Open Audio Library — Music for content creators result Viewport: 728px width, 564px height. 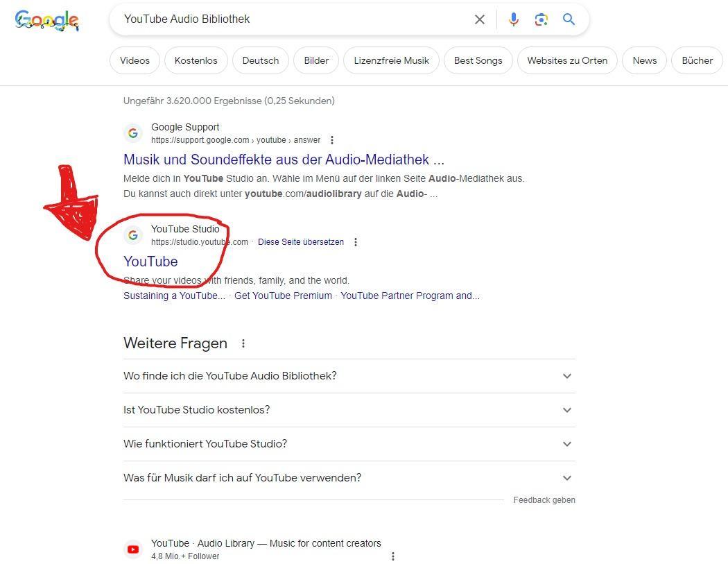point(266,543)
